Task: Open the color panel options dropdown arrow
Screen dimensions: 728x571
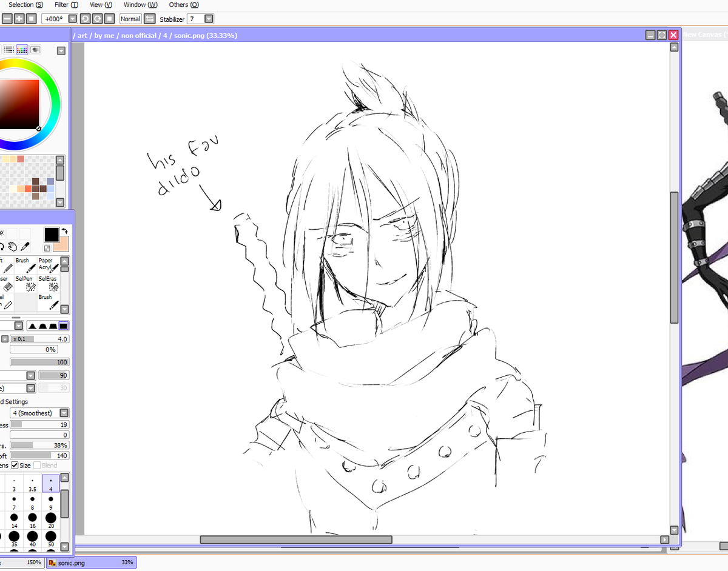Action: point(61,51)
